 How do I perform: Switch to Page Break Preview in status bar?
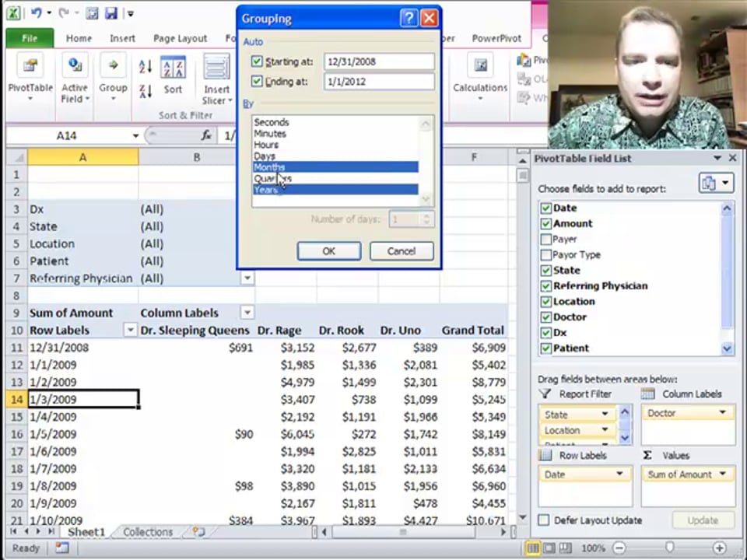[x=565, y=548]
